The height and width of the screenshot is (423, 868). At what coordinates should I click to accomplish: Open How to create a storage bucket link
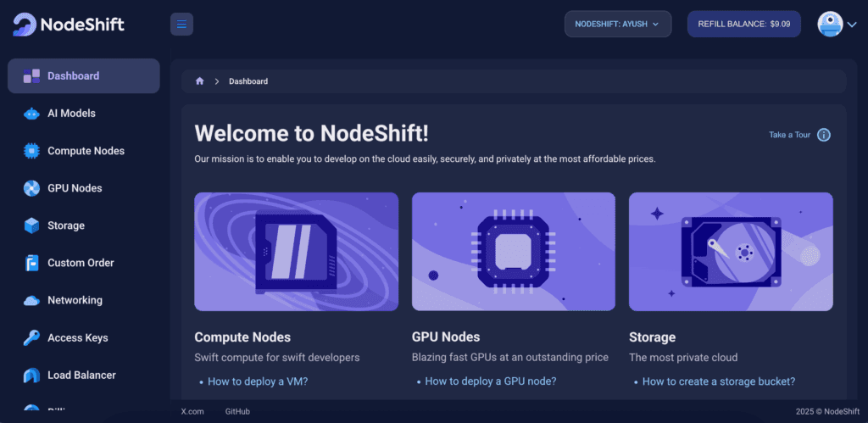[x=718, y=381]
